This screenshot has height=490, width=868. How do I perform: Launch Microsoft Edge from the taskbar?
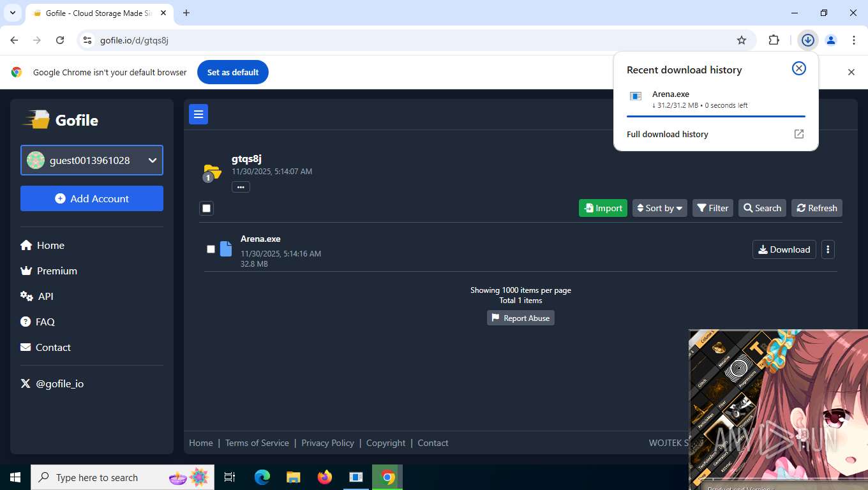click(262, 477)
